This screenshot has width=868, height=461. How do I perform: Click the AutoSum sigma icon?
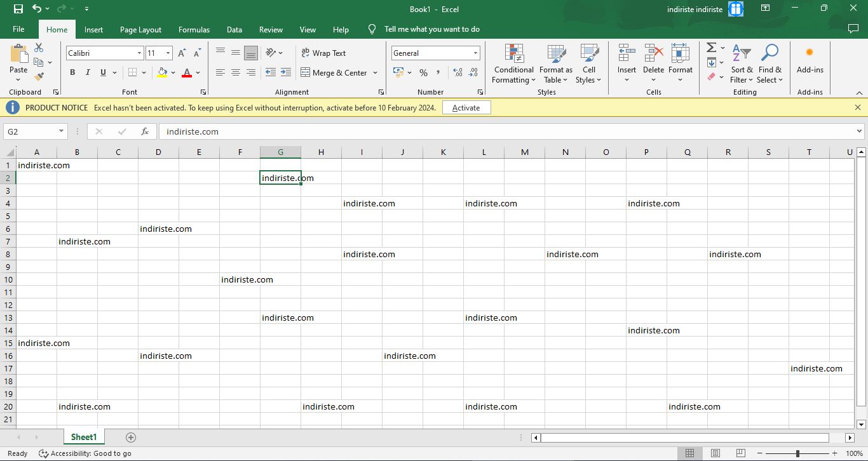tap(712, 48)
